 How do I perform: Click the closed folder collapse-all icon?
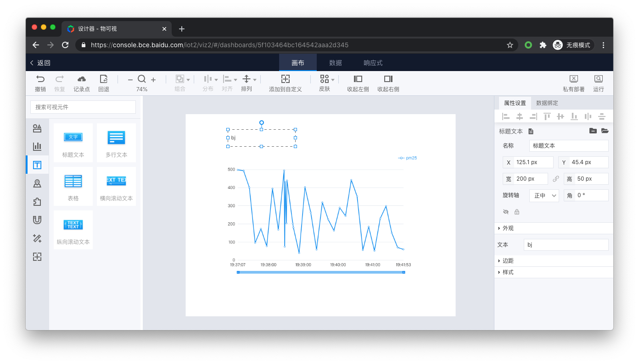click(593, 131)
